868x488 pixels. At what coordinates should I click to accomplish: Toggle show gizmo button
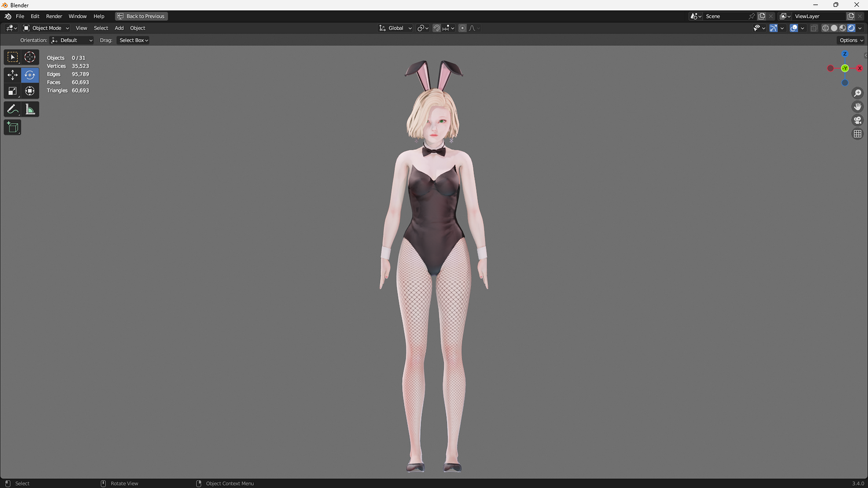pos(773,28)
